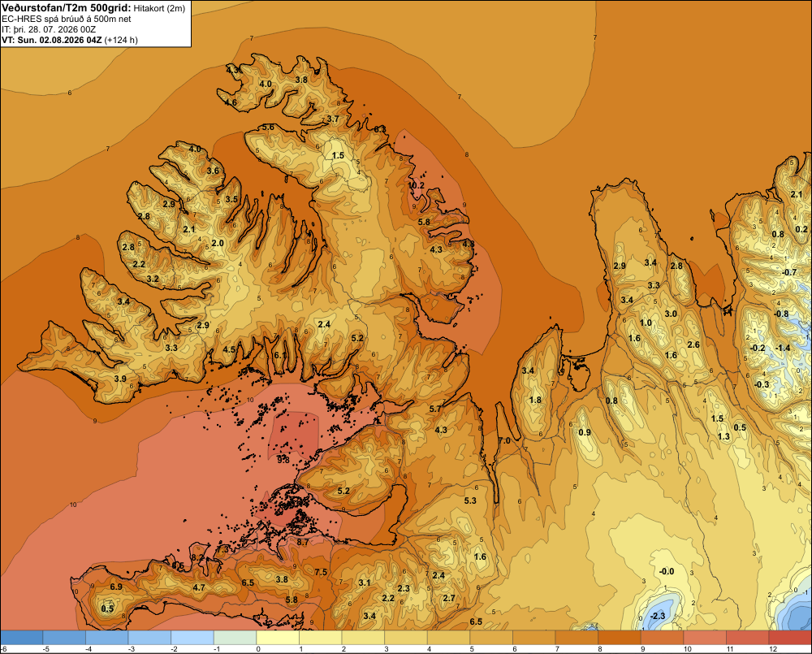Select the temperature value 3.0
812x654 pixels.
pyautogui.click(x=671, y=314)
